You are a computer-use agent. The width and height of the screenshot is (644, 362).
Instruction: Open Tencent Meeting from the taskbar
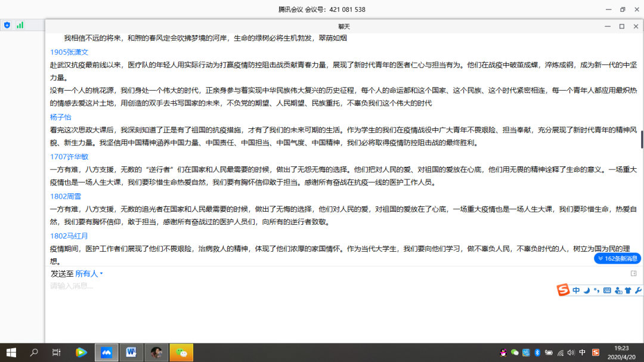point(106,352)
